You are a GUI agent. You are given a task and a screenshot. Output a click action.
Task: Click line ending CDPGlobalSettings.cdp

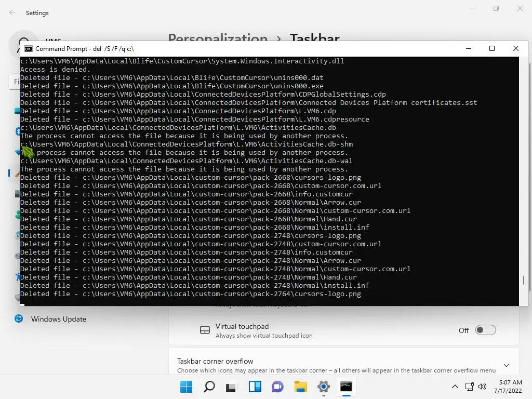click(x=203, y=95)
